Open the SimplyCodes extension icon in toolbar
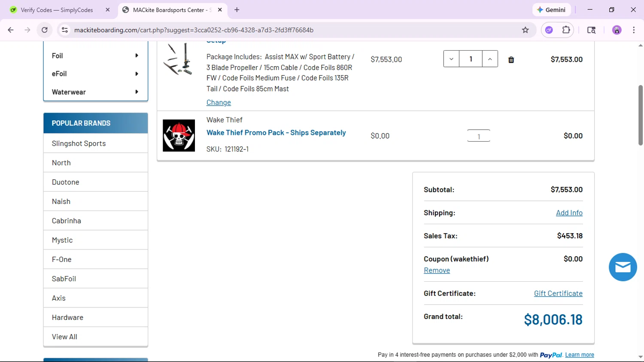This screenshot has height=362, width=644. tap(549, 30)
